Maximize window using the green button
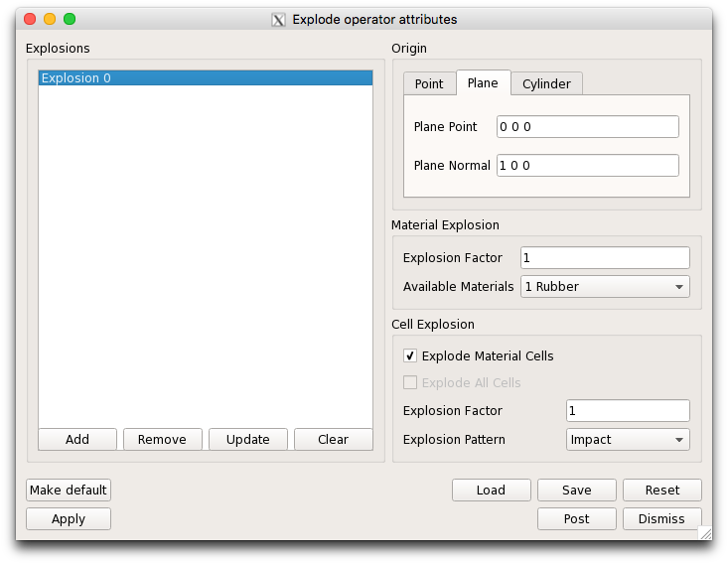This screenshot has height=564, width=728. coord(70,19)
